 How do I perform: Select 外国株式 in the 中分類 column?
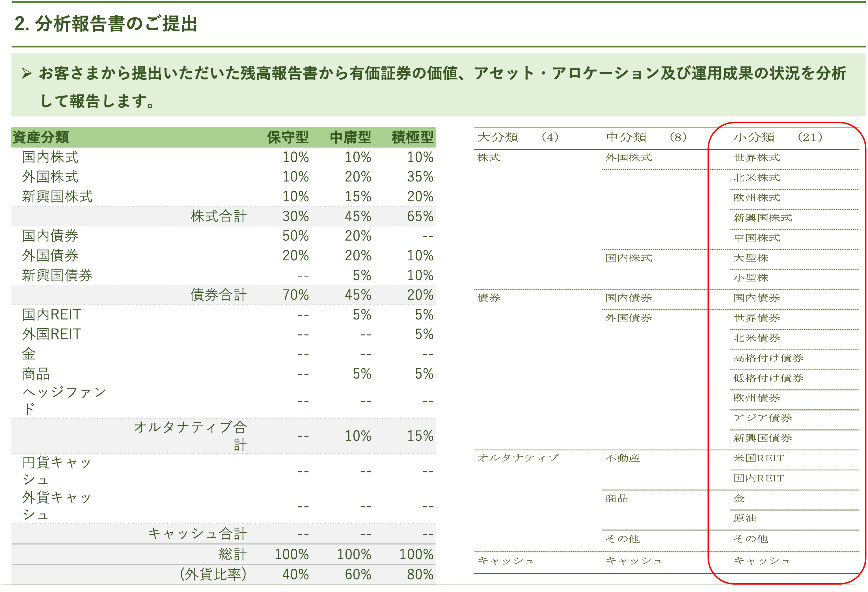(x=629, y=158)
